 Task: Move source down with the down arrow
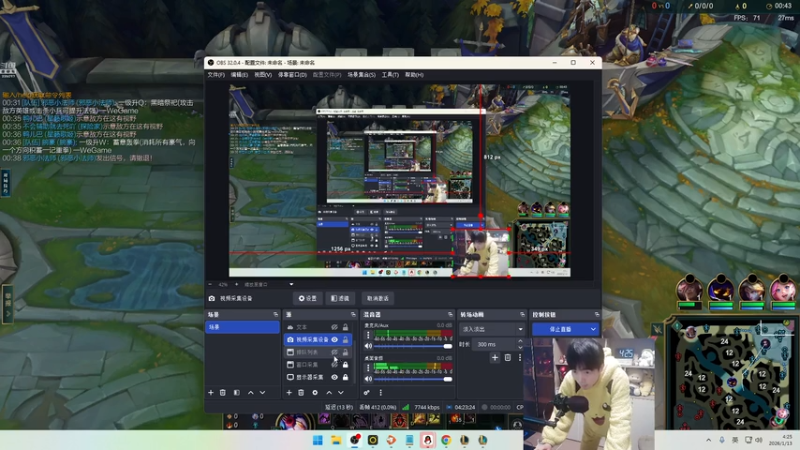coord(341,392)
